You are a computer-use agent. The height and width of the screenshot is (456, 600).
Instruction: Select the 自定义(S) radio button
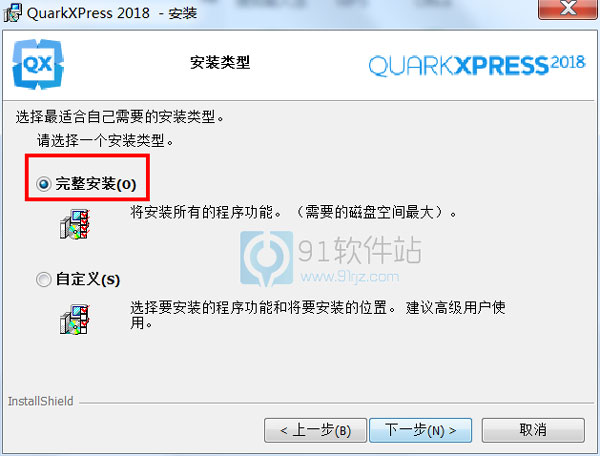(x=44, y=279)
